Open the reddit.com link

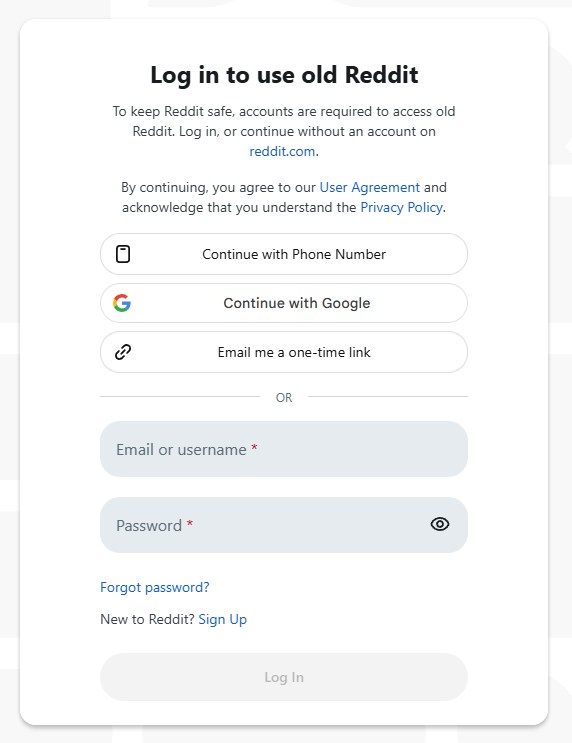(282, 151)
